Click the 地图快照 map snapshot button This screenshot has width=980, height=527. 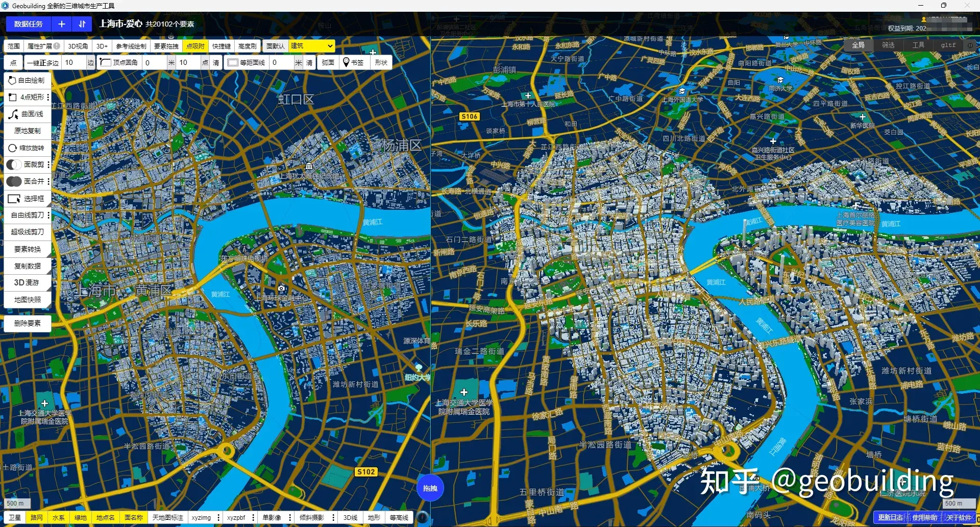(27, 300)
